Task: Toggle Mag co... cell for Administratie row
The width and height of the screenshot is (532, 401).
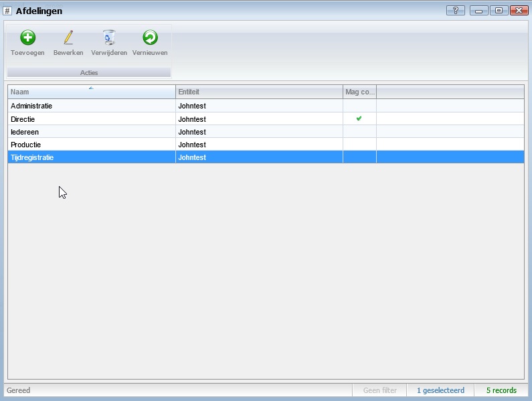Action: tap(359, 106)
